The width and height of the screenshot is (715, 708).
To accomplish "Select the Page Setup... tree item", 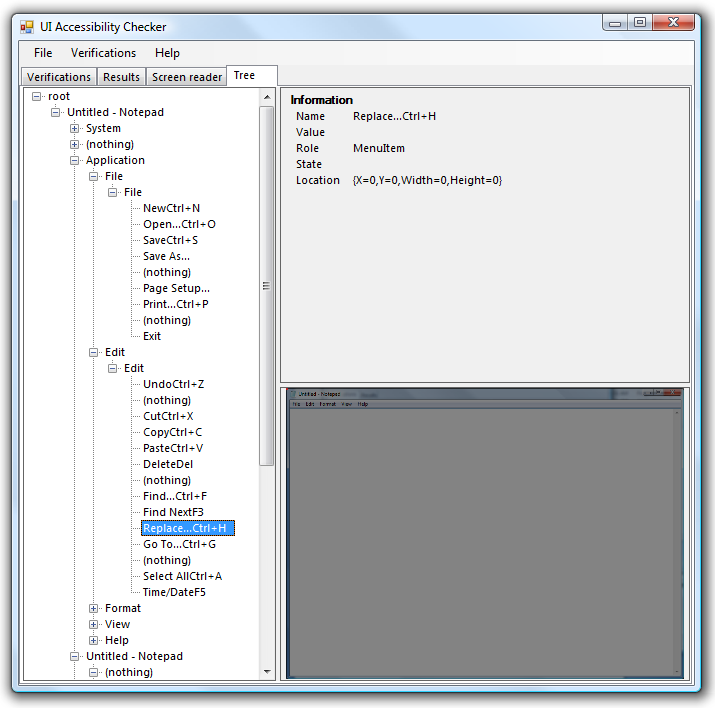I will [176, 289].
